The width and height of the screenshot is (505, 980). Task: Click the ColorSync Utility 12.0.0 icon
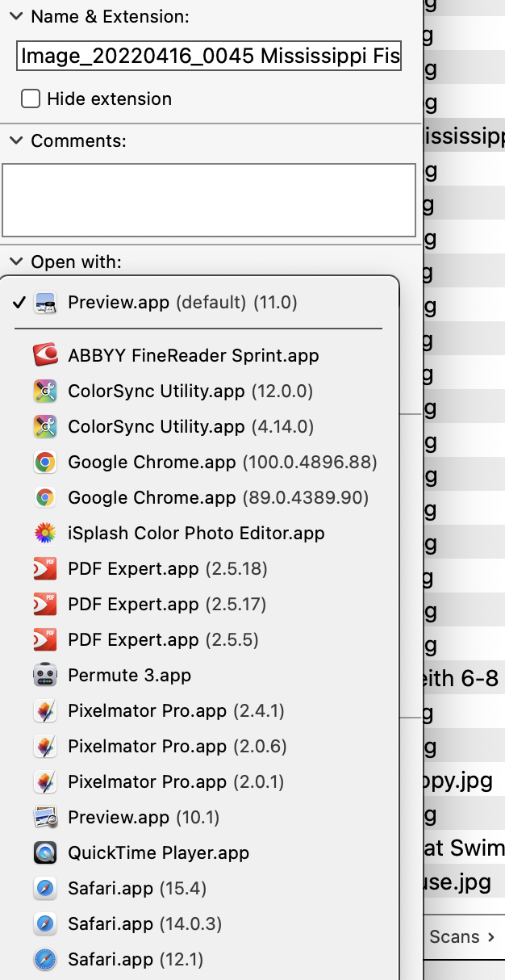click(45, 391)
